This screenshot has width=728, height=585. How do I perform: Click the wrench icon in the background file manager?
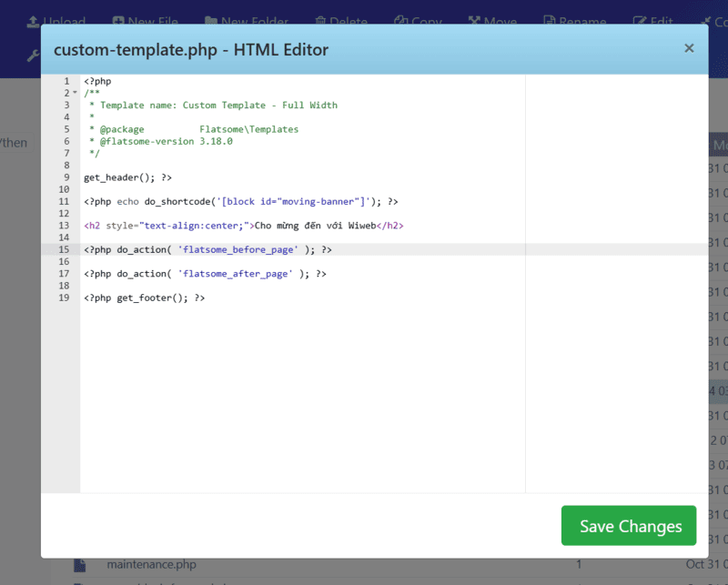click(x=33, y=56)
